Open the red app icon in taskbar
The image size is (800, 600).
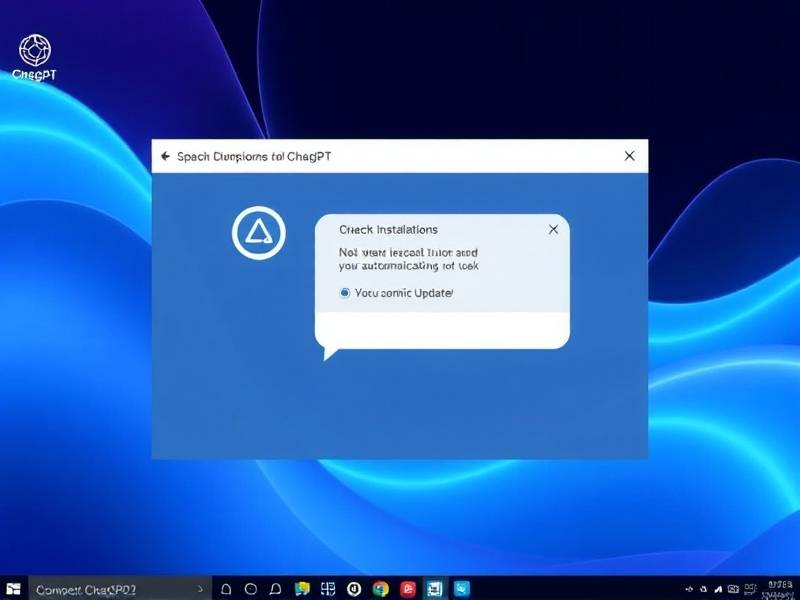pos(407,589)
